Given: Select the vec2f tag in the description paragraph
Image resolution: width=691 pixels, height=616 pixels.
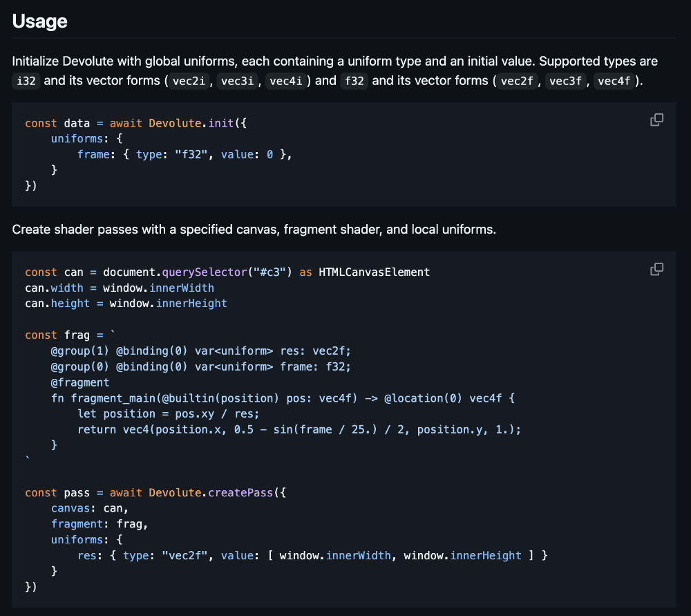Looking at the screenshot, I should 517,81.
